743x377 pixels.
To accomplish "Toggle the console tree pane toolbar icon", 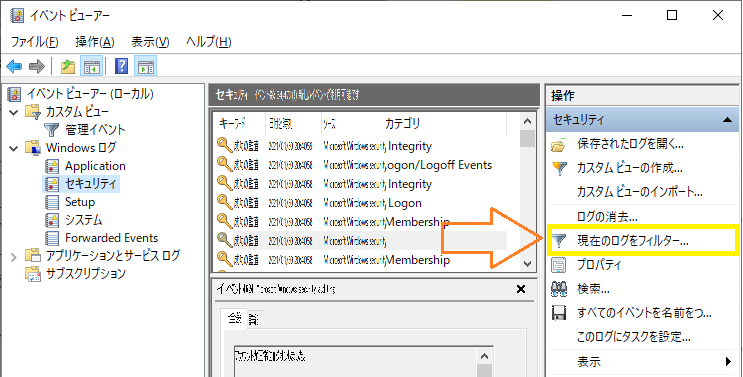I will pyautogui.click(x=91, y=67).
